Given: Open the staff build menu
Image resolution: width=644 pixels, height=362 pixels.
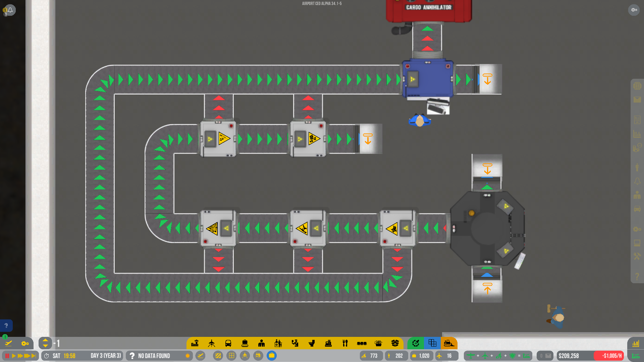Looking at the screenshot, I should point(262,343).
